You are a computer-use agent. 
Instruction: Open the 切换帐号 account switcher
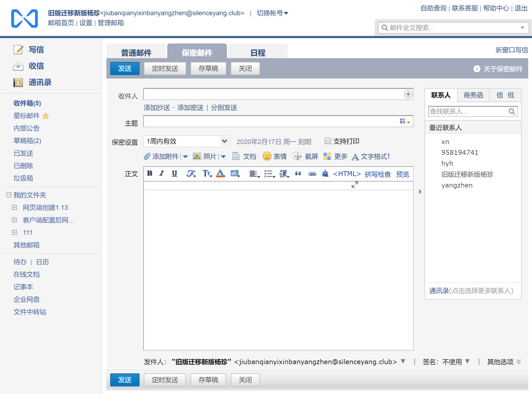[273, 13]
